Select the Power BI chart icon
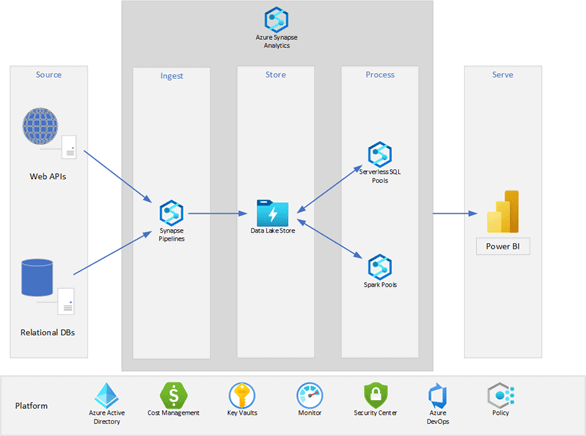This screenshot has height=436, width=586. click(503, 211)
